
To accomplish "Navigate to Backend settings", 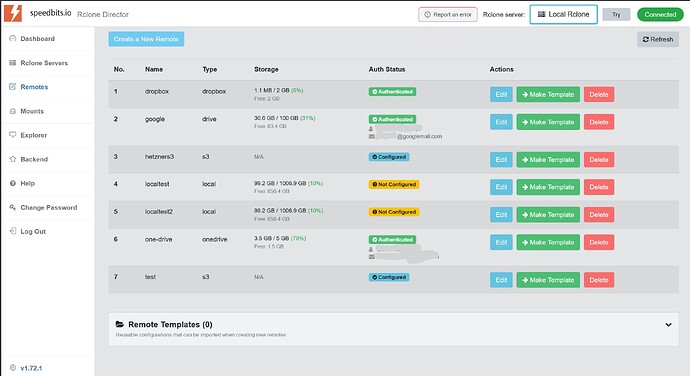I will (x=34, y=159).
